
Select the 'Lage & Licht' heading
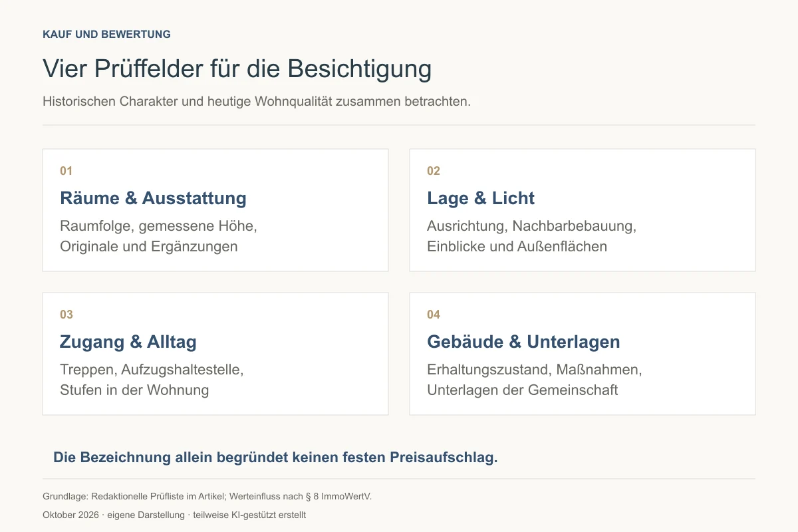481,198
